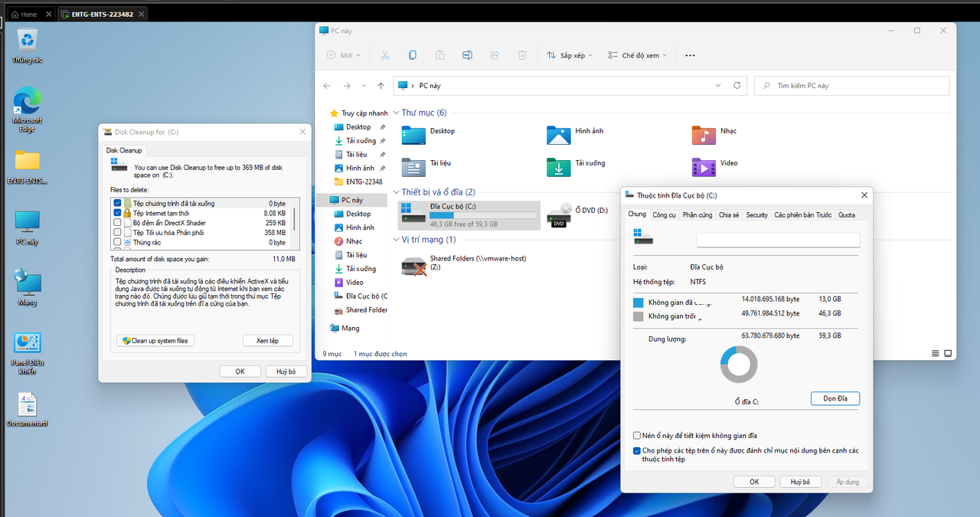Click the Share icon in Explorer toolbar
980x517 pixels.
495,55
